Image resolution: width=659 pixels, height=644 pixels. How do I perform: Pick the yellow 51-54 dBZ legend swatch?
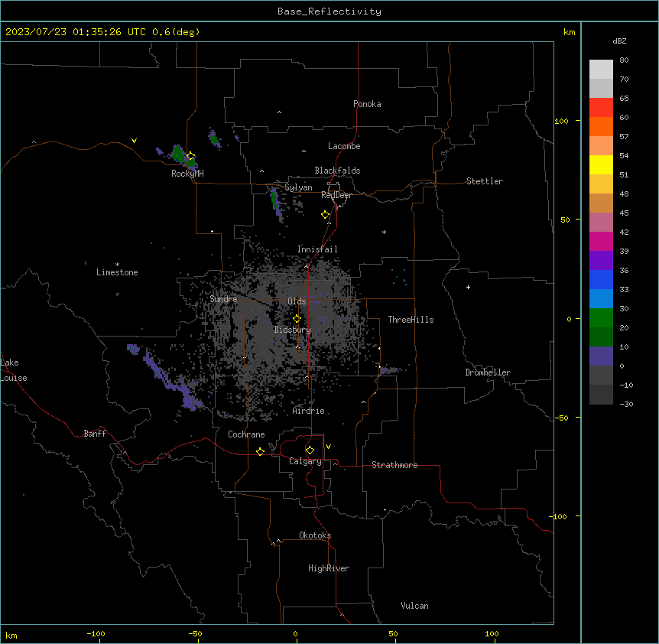click(x=601, y=164)
